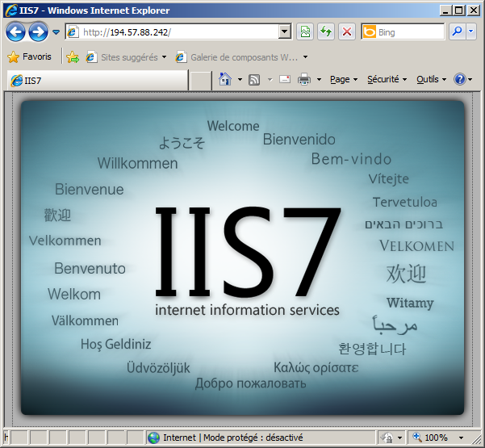The height and width of the screenshot is (448, 485).
Task: Click the Forward navigation arrow
Action: tap(38, 32)
